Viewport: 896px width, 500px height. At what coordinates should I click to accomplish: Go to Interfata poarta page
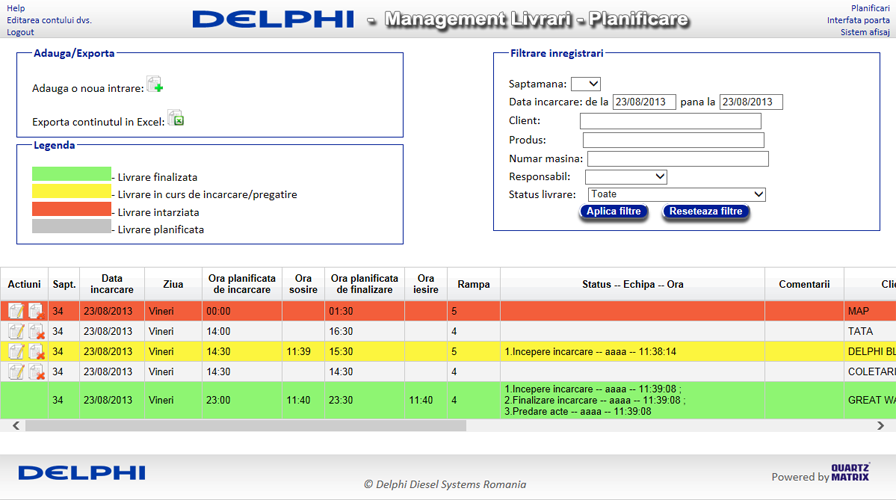pyautogui.click(x=858, y=20)
